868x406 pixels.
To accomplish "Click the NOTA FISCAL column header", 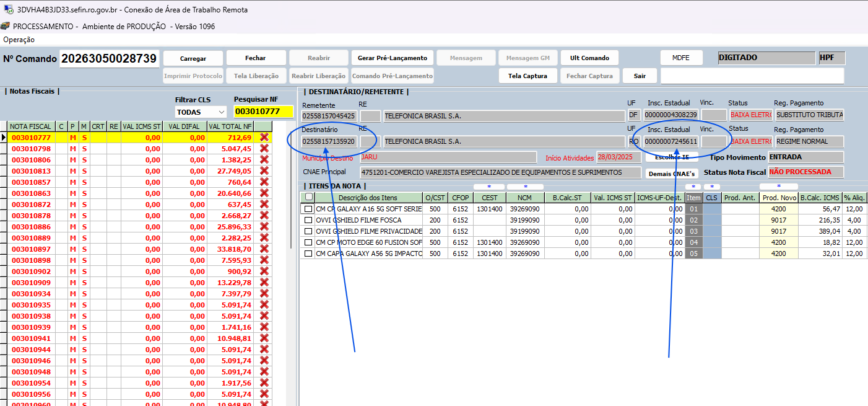I will click(31, 126).
